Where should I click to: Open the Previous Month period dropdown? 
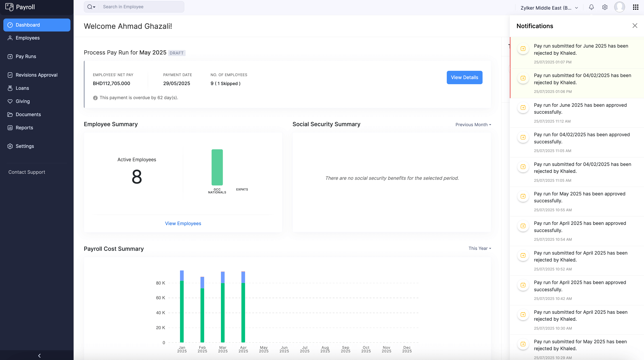[x=473, y=125]
